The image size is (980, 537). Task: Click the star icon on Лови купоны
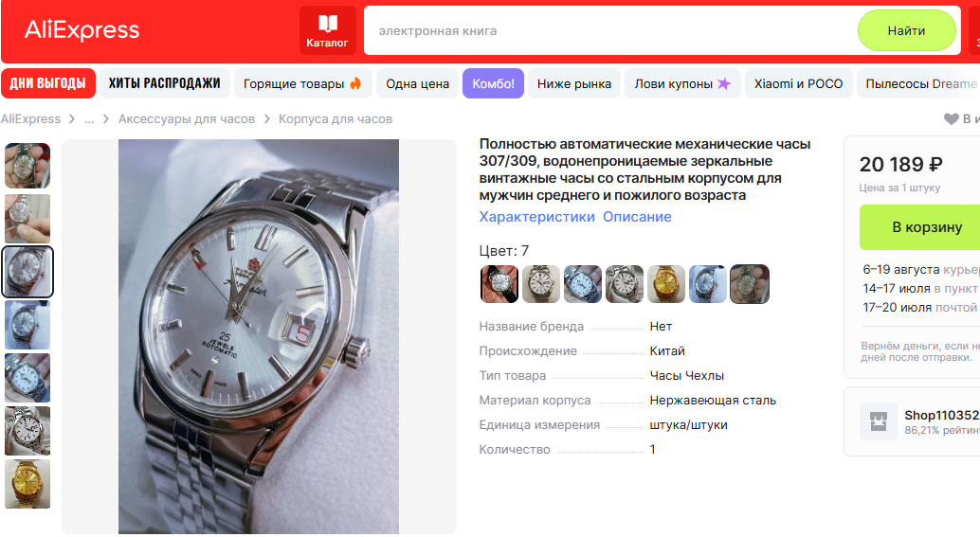723,83
